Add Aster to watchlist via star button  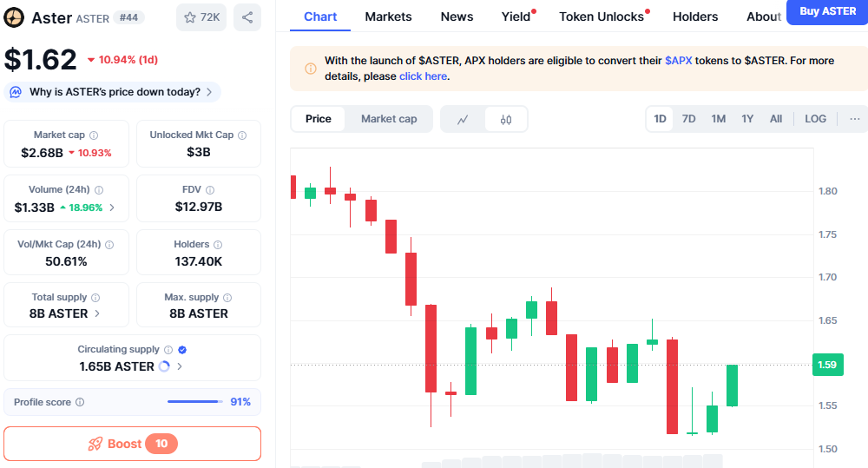[201, 17]
